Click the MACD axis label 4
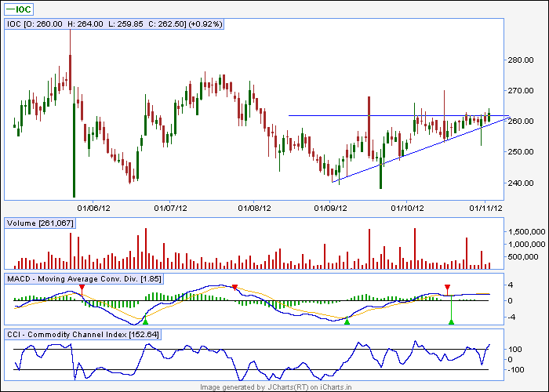 tap(510, 285)
